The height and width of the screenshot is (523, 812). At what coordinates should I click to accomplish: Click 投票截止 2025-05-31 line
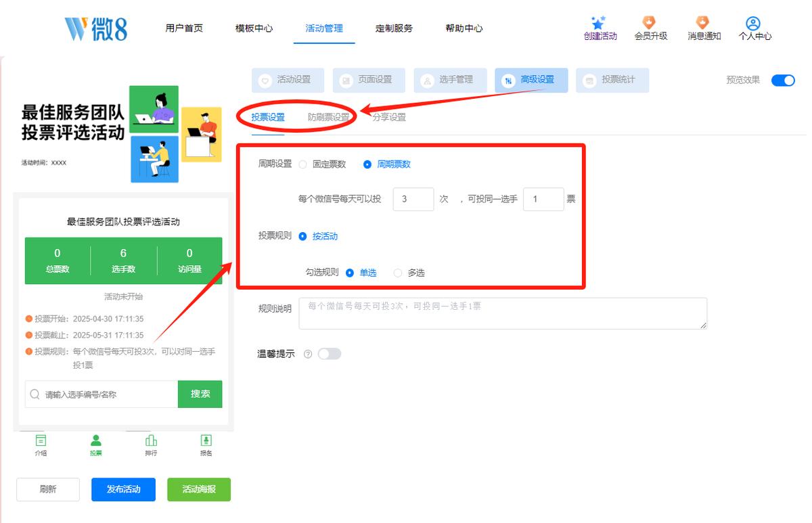coord(84,335)
